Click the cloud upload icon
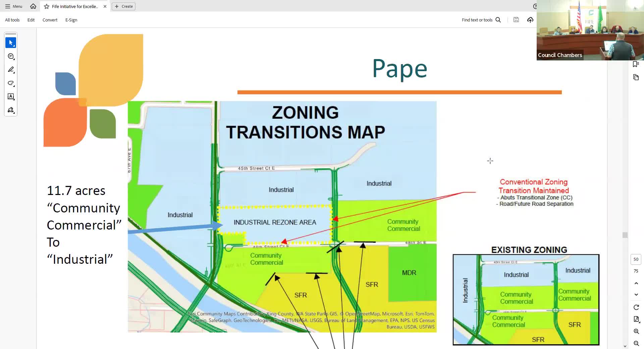Viewport: 644px width, 349px height. point(530,20)
